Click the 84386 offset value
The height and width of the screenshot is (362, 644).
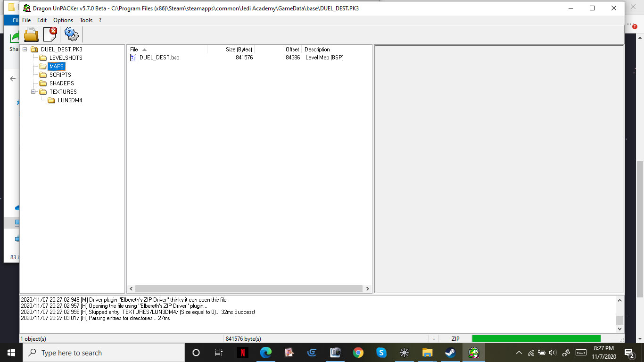[x=293, y=58]
